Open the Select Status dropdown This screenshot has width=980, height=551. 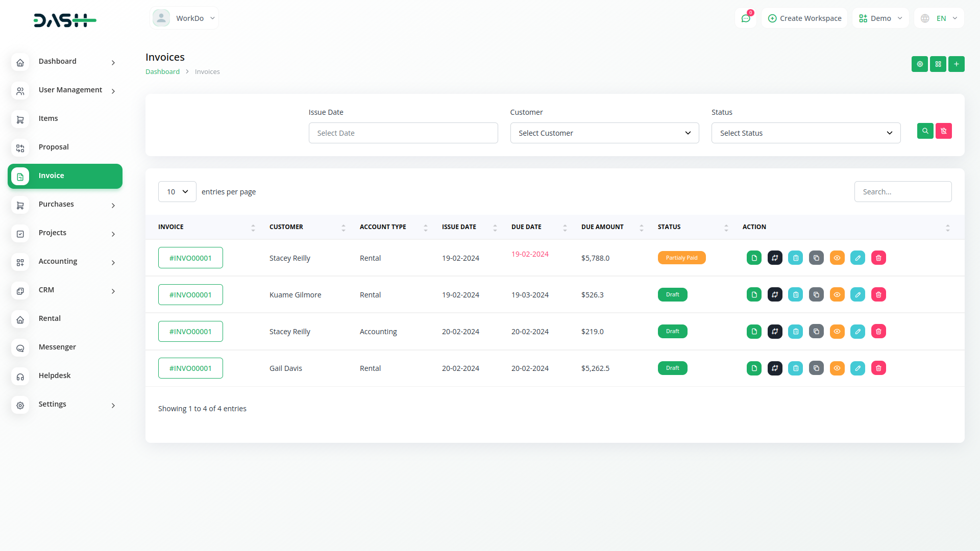pos(805,133)
